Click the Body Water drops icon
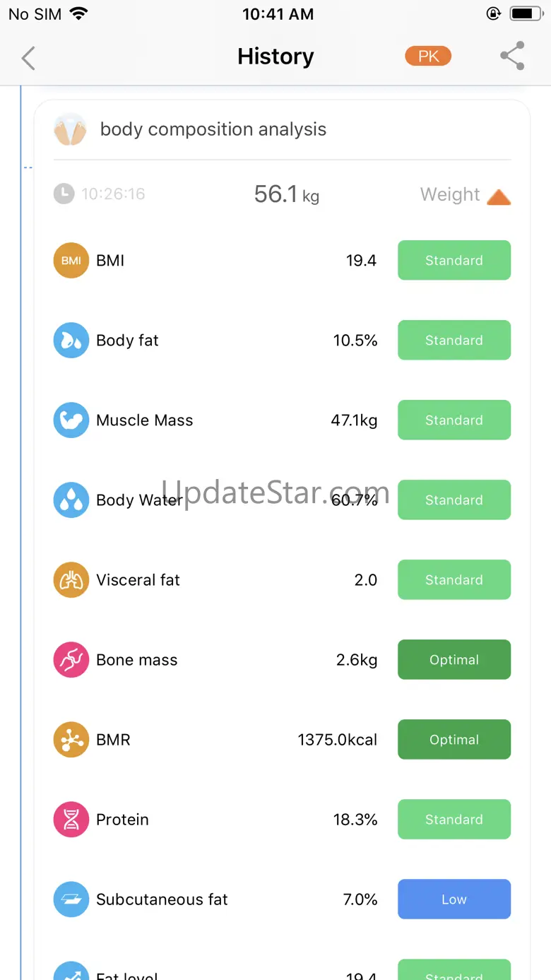This screenshot has height=980, width=551. tap(71, 500)
